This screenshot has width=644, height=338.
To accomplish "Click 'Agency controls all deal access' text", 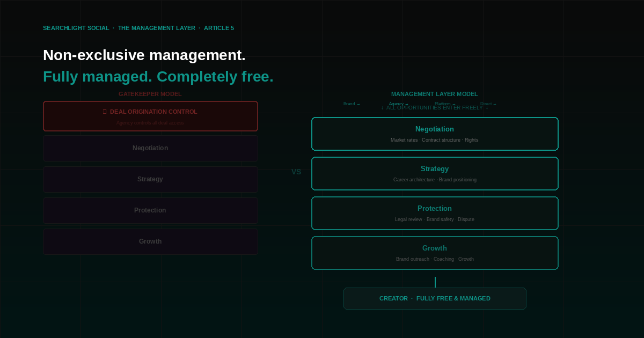I will [150, 123].
